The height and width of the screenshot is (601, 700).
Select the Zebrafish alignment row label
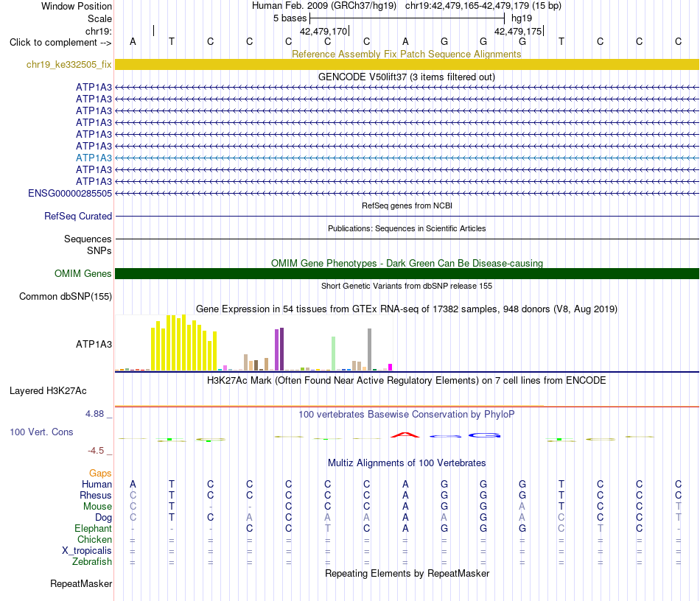(x=92, y=562)
